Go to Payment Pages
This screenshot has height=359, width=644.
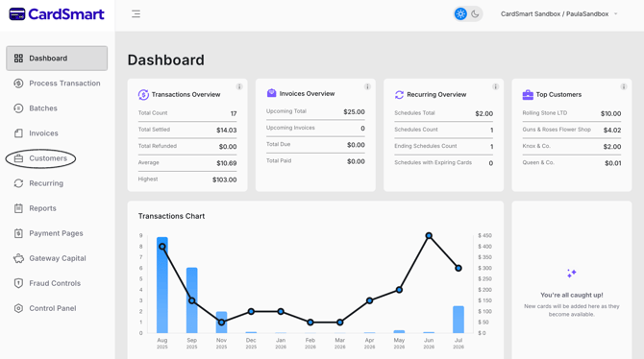pyautogui.click(x=57, y=233)
